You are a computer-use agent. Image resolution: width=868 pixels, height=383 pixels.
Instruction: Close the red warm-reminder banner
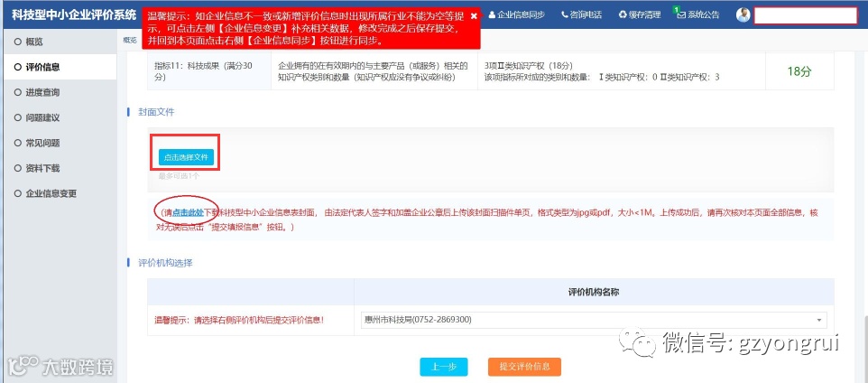point(474,16)
